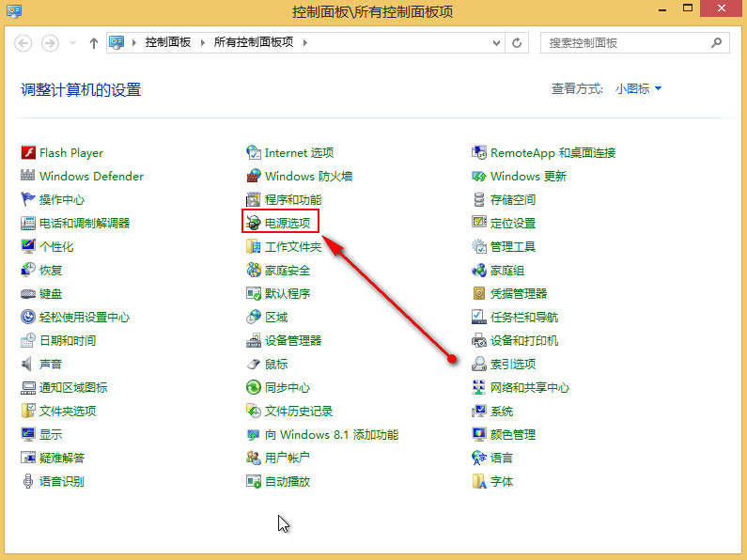
Task: Open the 颜色管理 link
Action: coord(513,435)
